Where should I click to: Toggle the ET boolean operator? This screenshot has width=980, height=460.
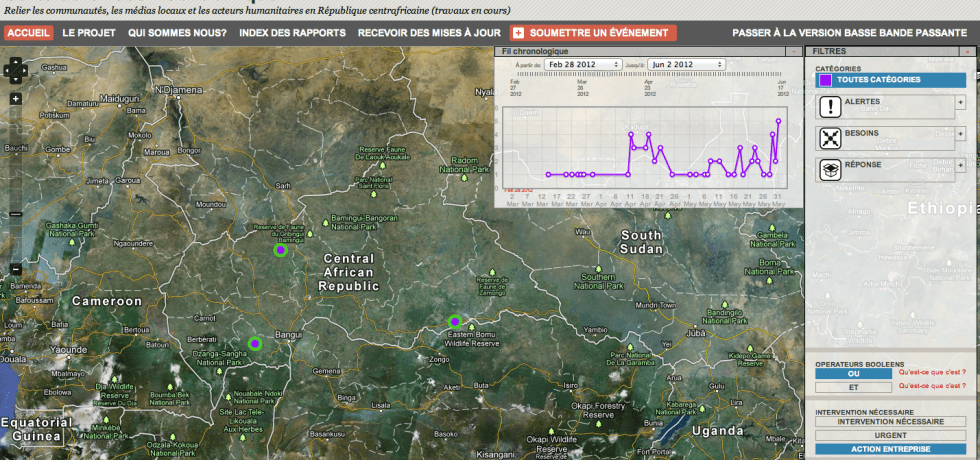pyautogui.click(x=853, y=386)
